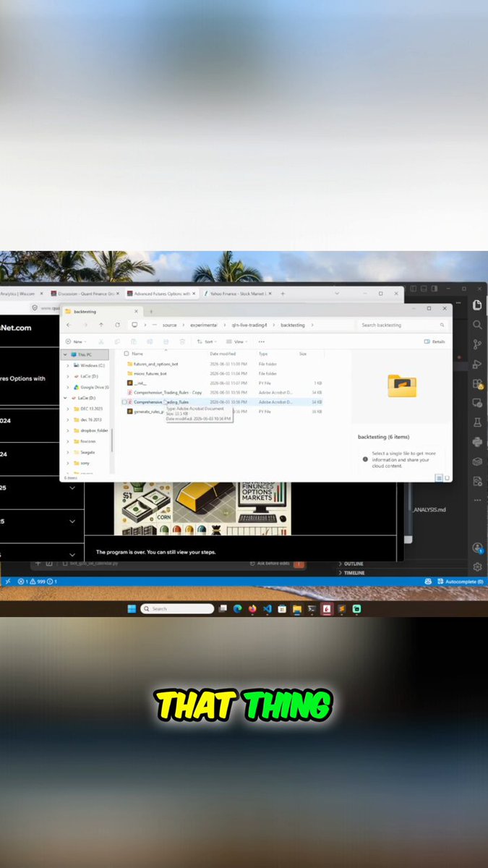Open VS Code from taskbar

pos(267,609)
